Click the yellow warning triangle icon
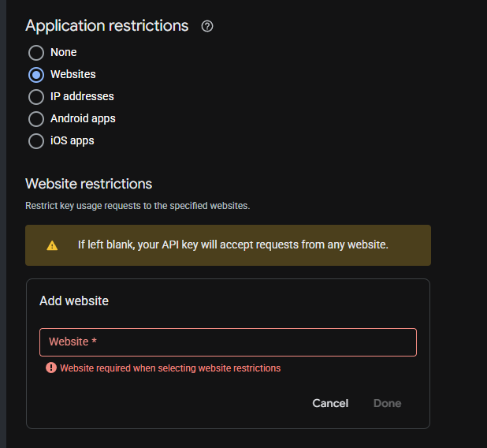Image resolution: width=487 pixels, height=448 pixels. [52, 245]
